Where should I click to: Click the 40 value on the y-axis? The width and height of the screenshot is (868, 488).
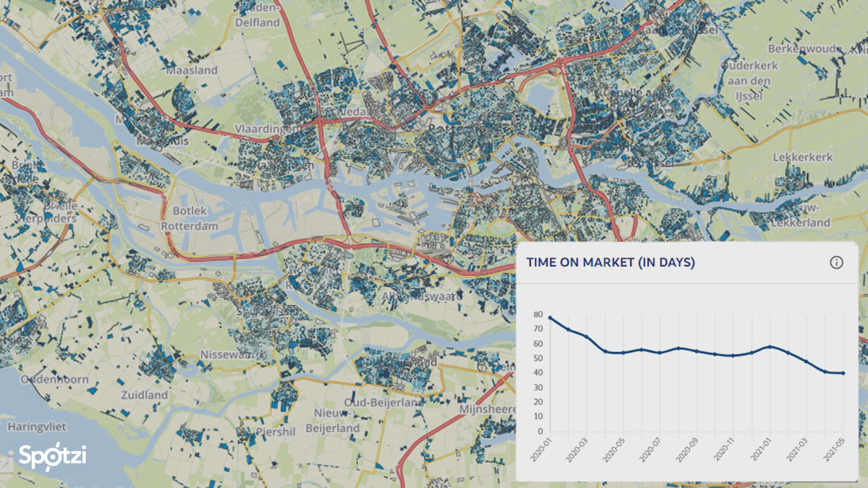click(538, 373)
